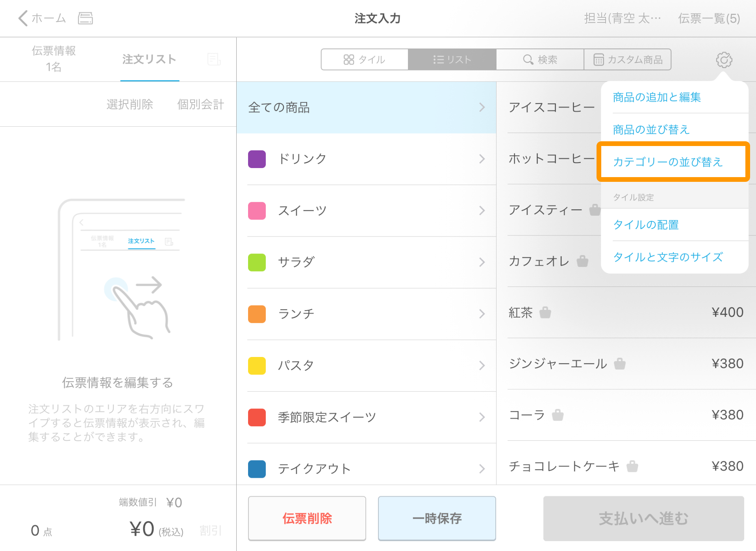Add ジンジャーエール ¥380 to order
Viewport: 756px width, 551px height.
tap(626, 364)
